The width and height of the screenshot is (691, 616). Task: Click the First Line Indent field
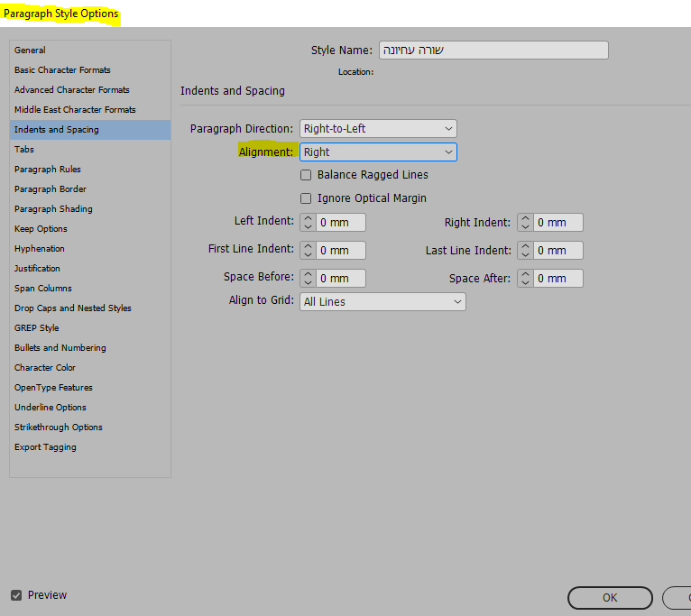[341, 250]
